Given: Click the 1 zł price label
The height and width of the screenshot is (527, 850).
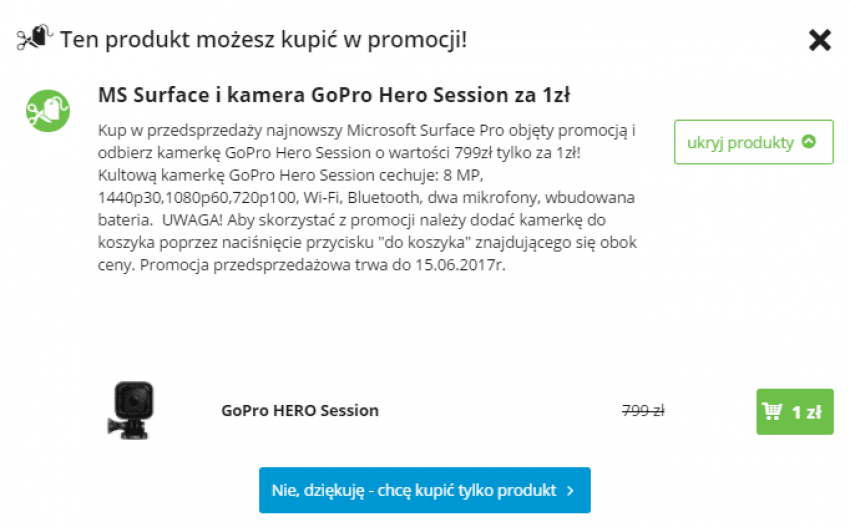Looking at the screenshot, I should pyautogui.click(x=807, y=412).
